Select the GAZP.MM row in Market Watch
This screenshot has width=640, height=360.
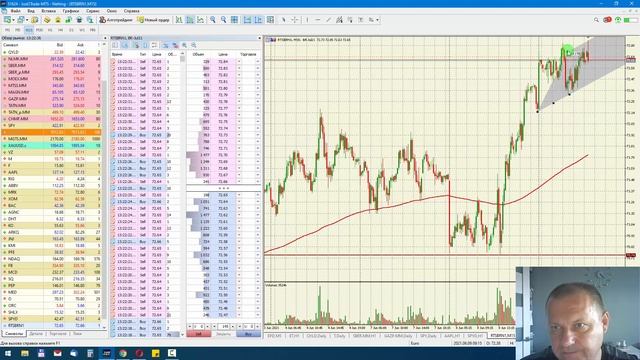pyautogui.click(x=51, y=98)
